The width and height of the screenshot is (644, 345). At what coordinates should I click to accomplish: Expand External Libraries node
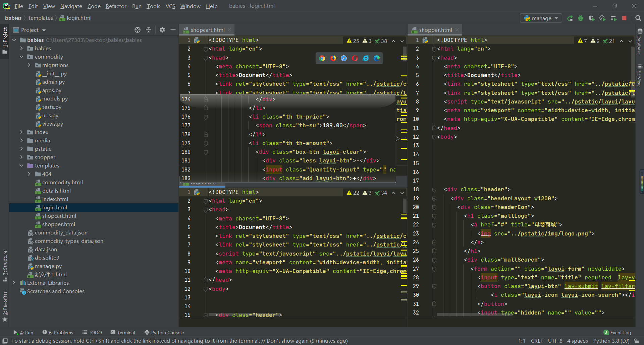click(x=14, y=283)
